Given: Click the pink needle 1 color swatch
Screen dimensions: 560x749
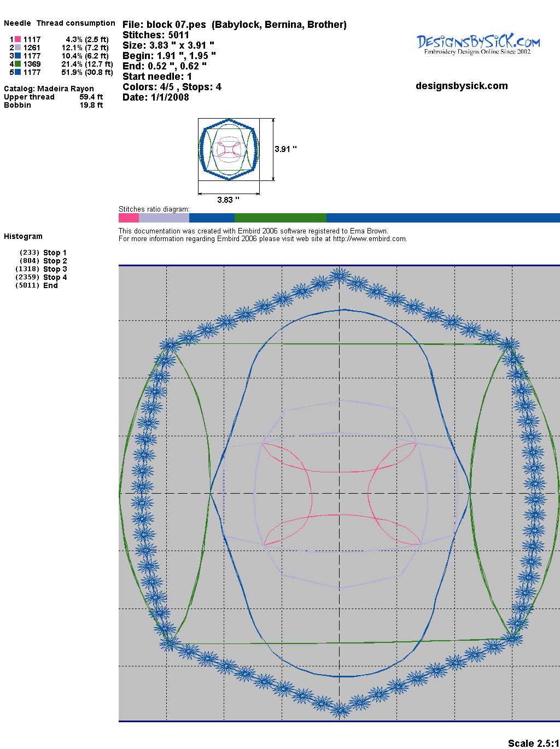Looking at the screenshot, I should (x=18, y=39).
